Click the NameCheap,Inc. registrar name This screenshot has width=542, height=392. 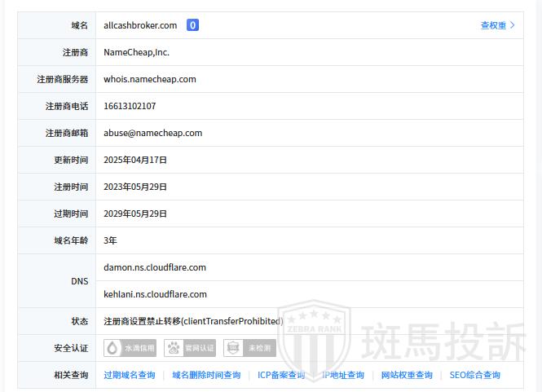pyautogui.click(x=136, y=52)
